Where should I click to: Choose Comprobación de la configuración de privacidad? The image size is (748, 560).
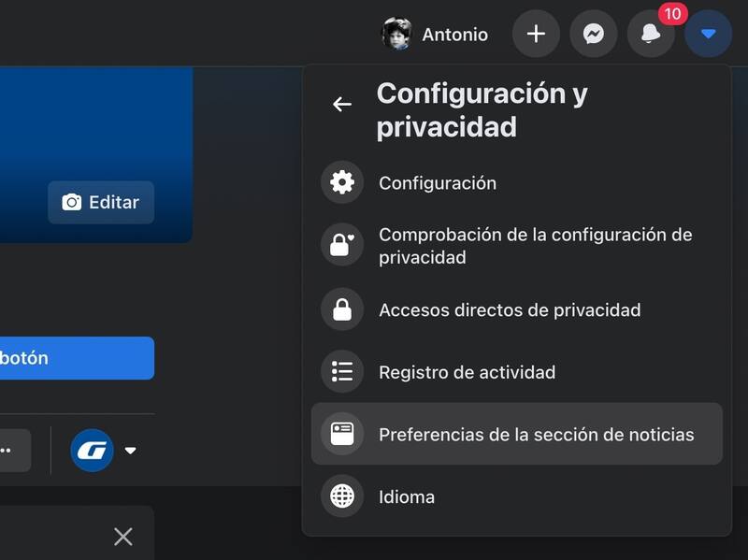pyautogui.click(x=536, y=245)
